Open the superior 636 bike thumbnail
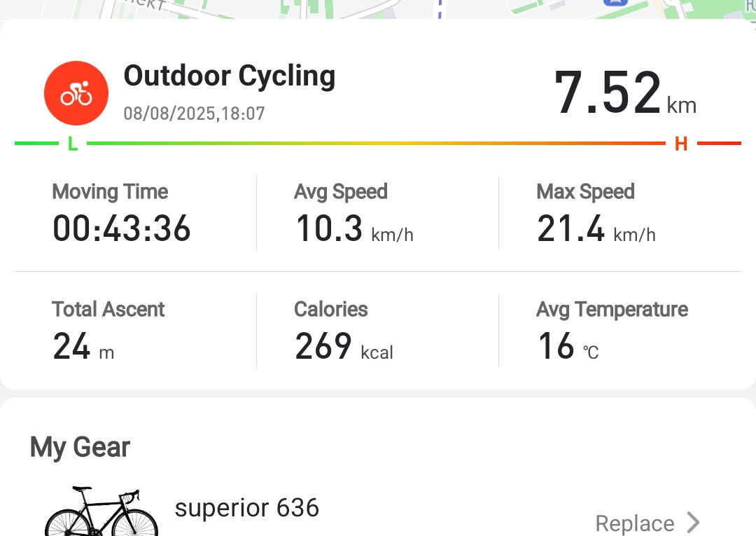 [x=101, y=512]
